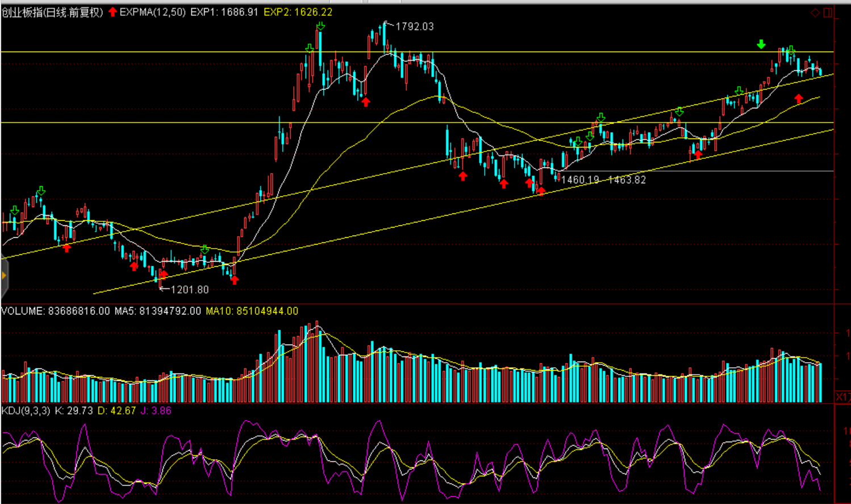
Task: Click the 1792.03 high price label
Action: click(x=414, y=27)
